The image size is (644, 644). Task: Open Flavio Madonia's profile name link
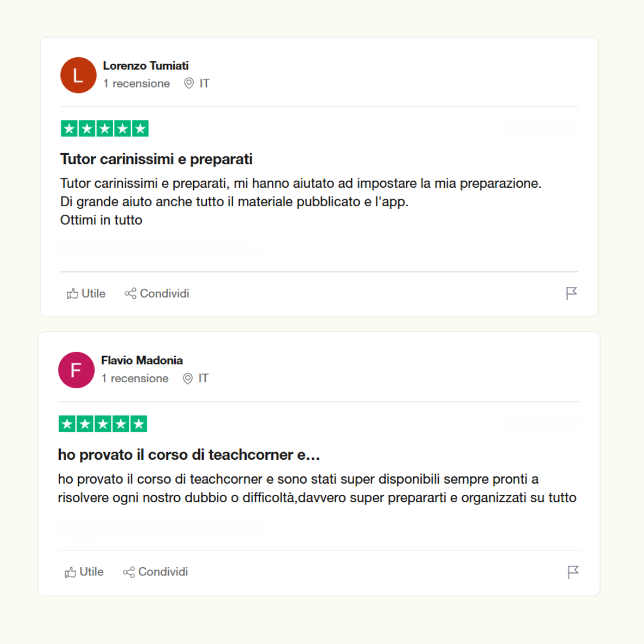coord(142,361)
